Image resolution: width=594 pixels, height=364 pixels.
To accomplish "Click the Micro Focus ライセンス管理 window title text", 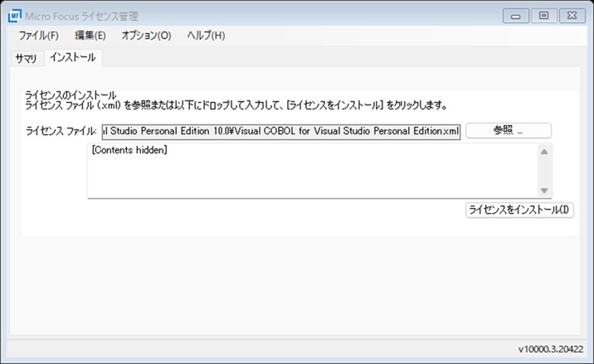I will [x=81, y=17].
